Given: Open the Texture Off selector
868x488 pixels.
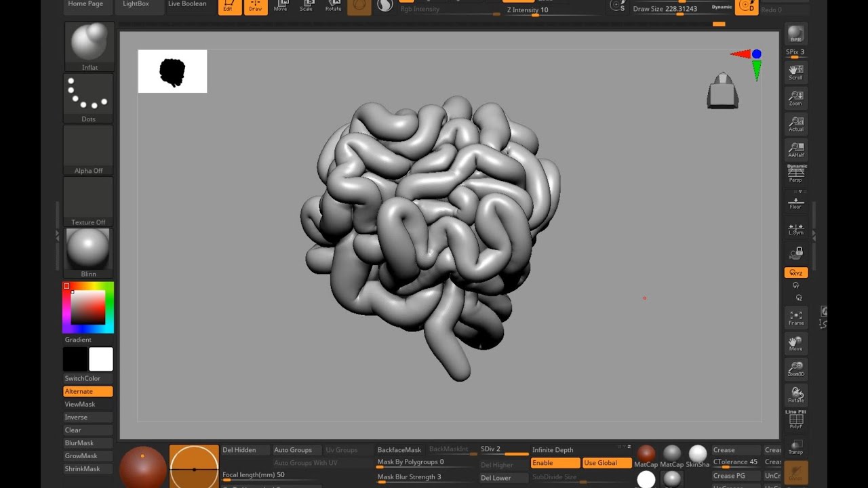Looking at the screenshot, I should pyautogui.click(x=89, y=201).
